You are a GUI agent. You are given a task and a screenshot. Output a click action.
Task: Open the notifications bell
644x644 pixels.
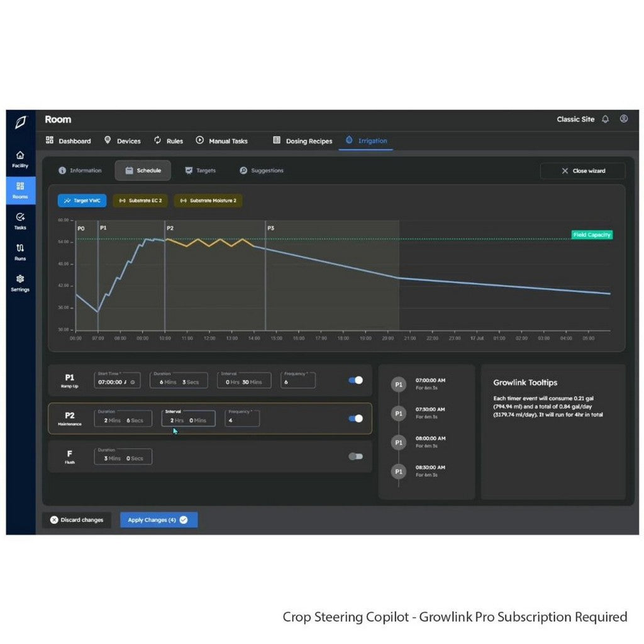604,119
